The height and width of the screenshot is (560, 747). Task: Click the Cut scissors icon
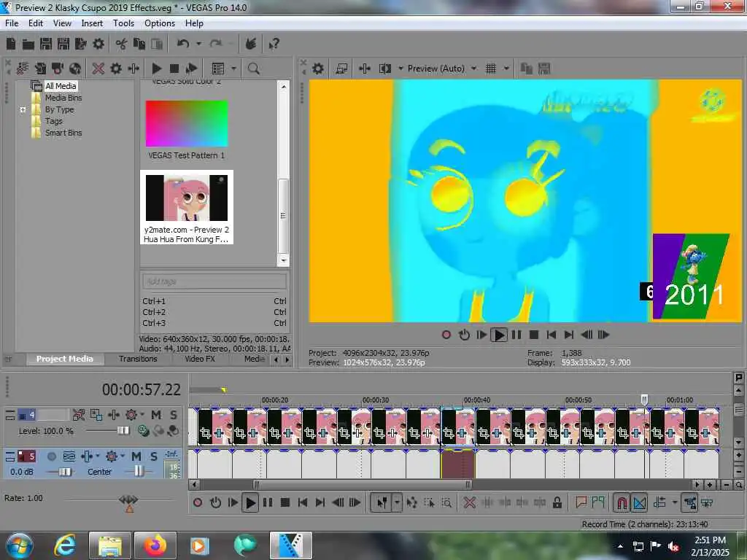pyautogui.click(x=121, y=44)
